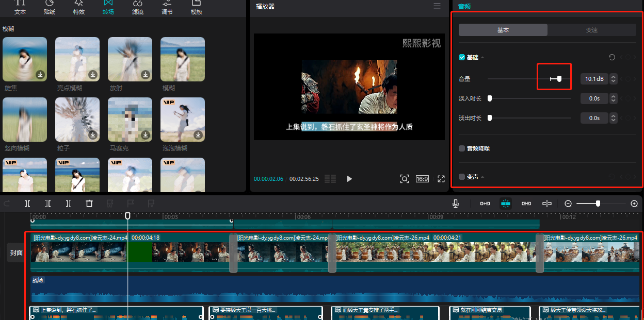The width and height of the screenshot is (644, 320).
Task: Enter fullscreen preview mode
Action: click(x=441, y=179)
